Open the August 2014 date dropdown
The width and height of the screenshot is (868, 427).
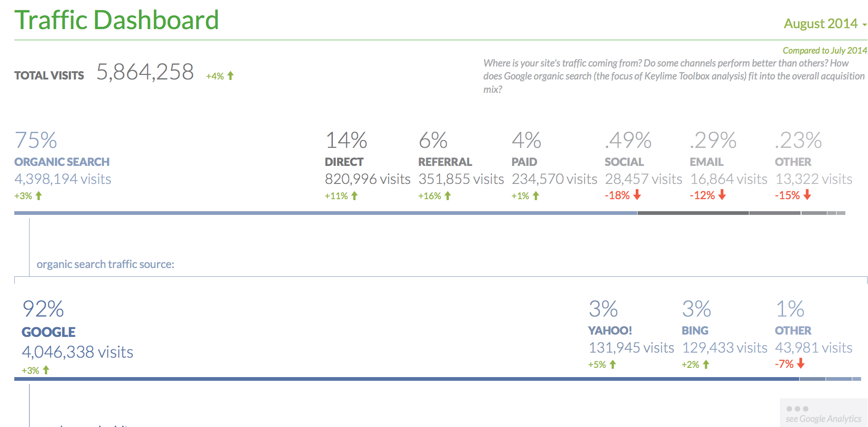point(825,24)
